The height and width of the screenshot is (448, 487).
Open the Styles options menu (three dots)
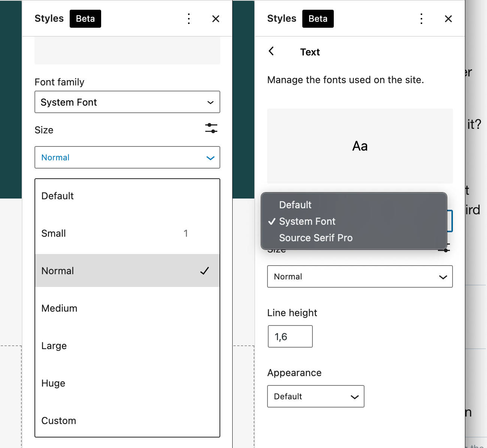[189, 19]
